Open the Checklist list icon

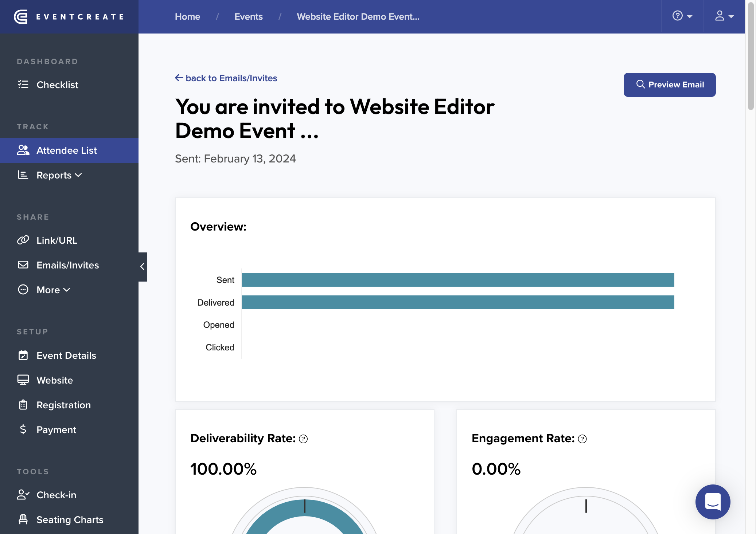point(23,85)
